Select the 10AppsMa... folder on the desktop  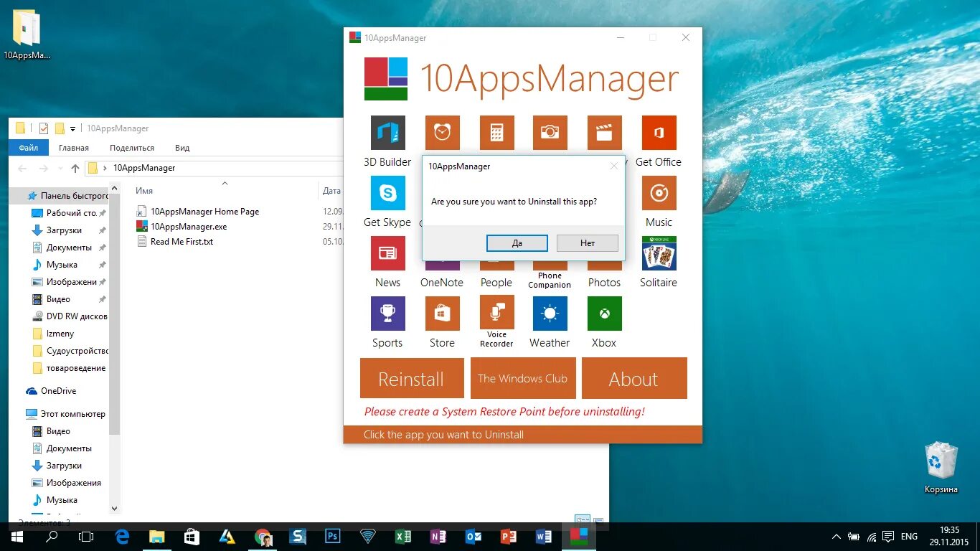(x=27, y=34)
